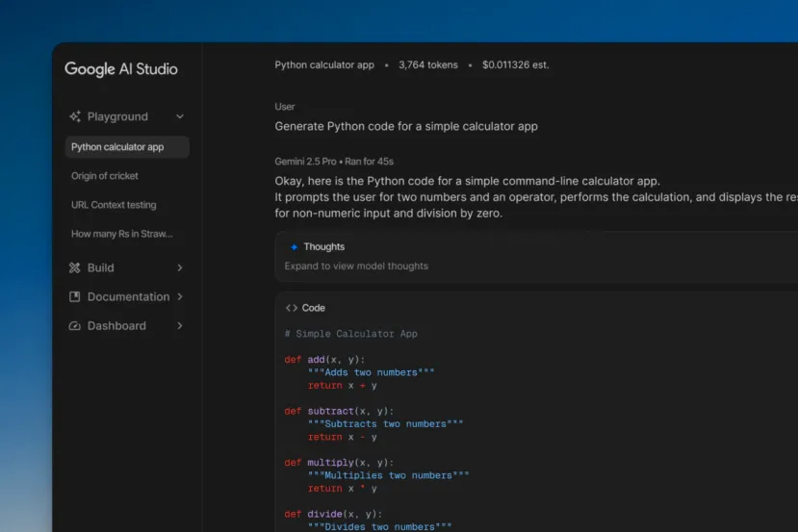The width and height of the screenshot is (798, 532).
Task: Click the prompt text Generate Python code
Action: coord(406,126)
